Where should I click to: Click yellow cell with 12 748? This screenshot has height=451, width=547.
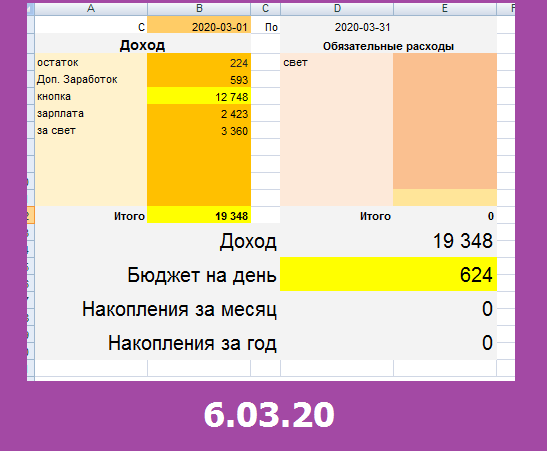tap(199, 96)
